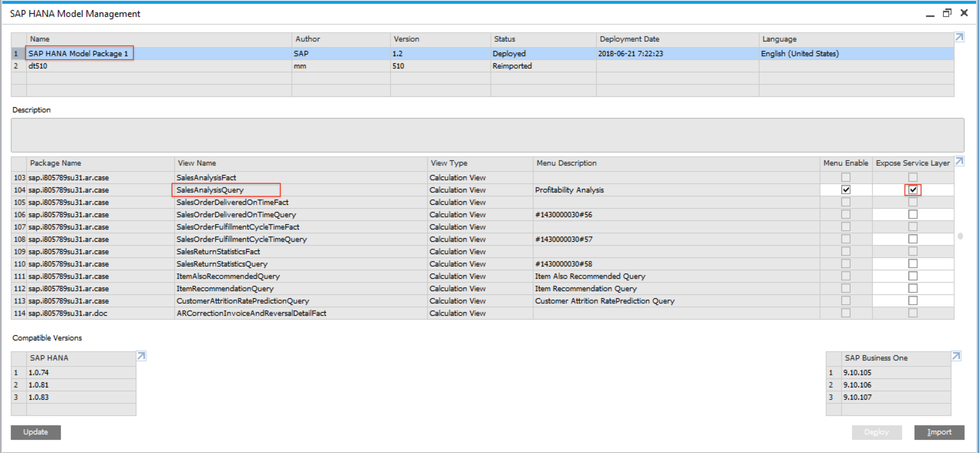The width and height of the screenshot is (980, 453).
Task: Select SalesOrderFulfillmentCycleTimeFact view name cell
Action: point(301,227)
